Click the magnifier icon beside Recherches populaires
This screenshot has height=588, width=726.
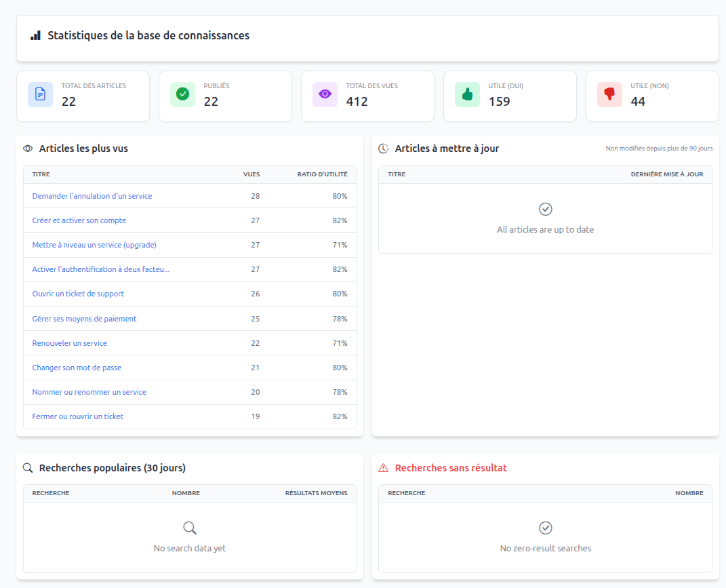coord(28,467)
